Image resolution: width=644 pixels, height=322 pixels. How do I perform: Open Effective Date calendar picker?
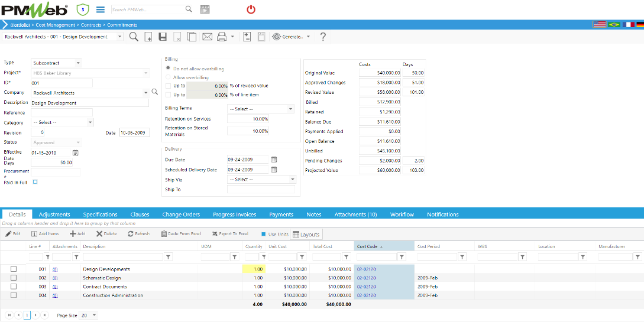pyautogui.click(x=76, y=152)
